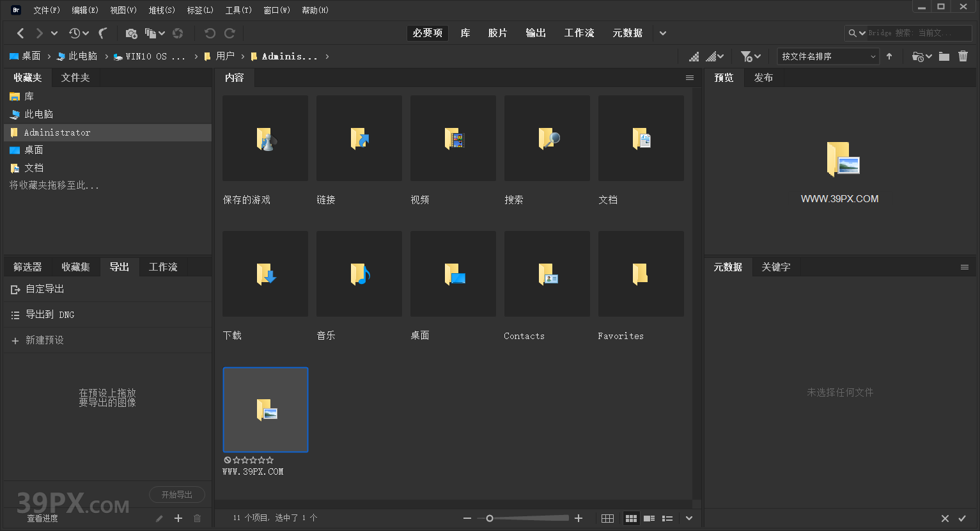Open thumbnail quality options dropdown

[x=715, y=56]
